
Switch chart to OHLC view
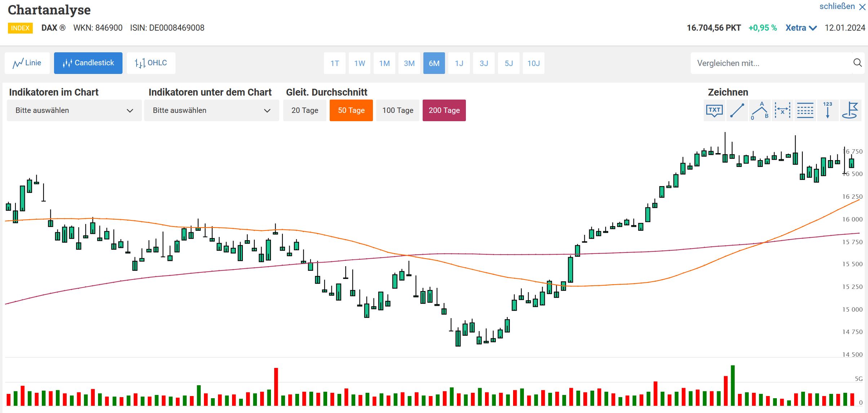pos(151,63)
